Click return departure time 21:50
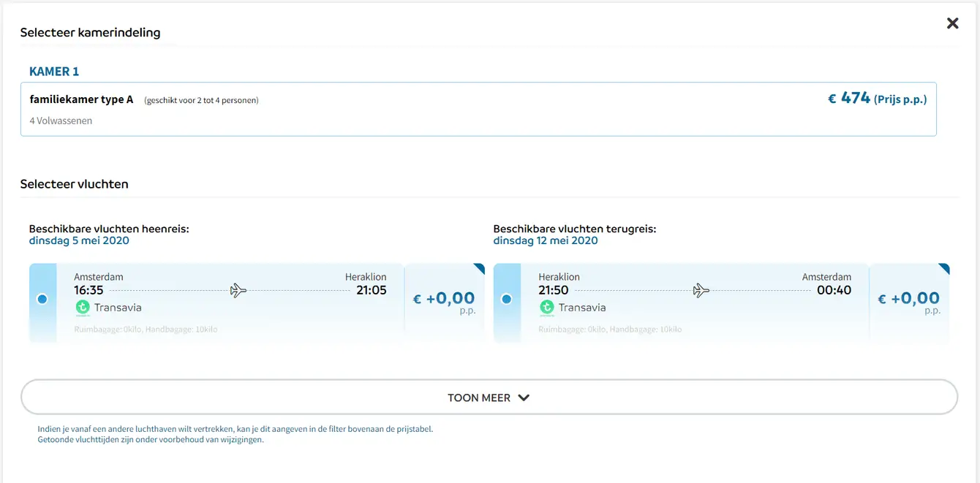 (554, 290)
